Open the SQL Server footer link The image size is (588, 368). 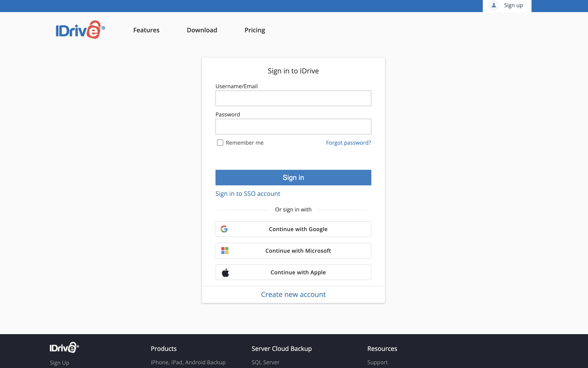(x=265, y=362)
